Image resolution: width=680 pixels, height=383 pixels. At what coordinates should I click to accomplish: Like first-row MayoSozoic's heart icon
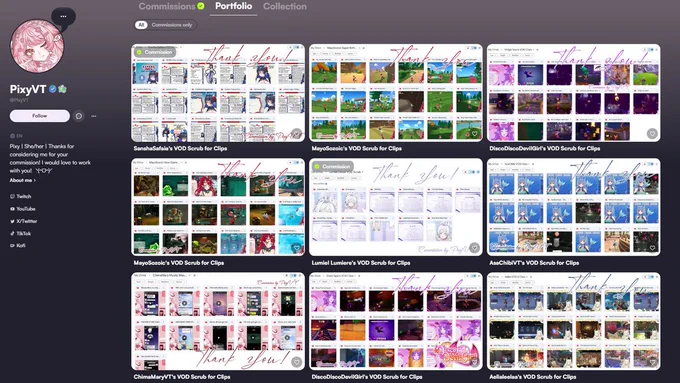[x=474, y=134]
